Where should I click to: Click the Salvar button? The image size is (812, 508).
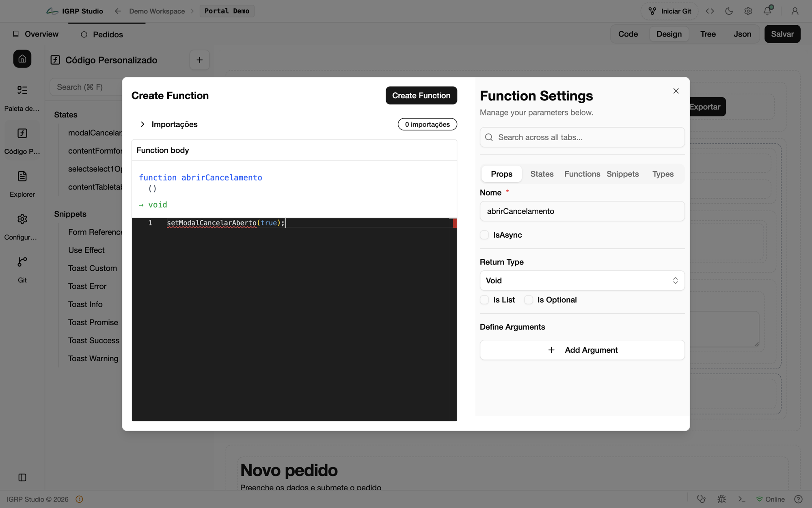coord(782,34)
